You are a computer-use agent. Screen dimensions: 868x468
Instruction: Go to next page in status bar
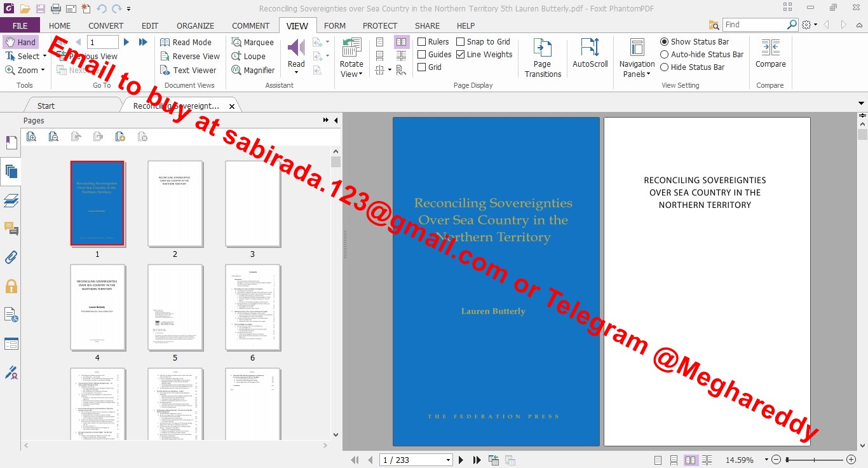click(x=461, y=460)
